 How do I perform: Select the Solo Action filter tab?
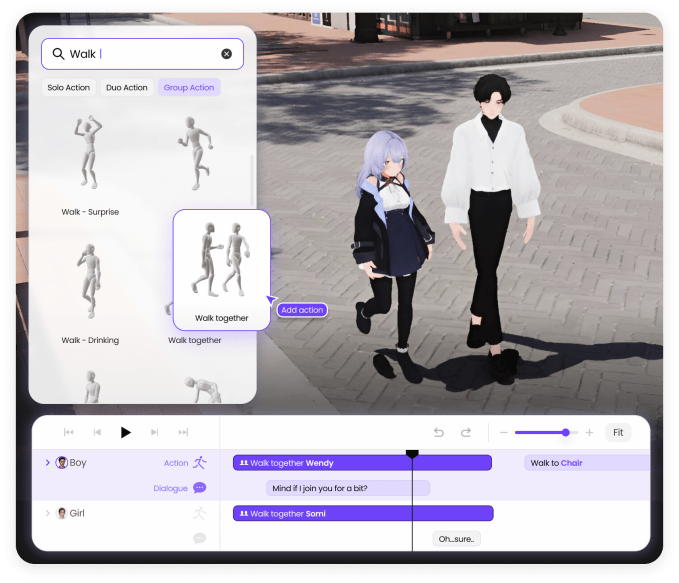(x=68, y=87)
